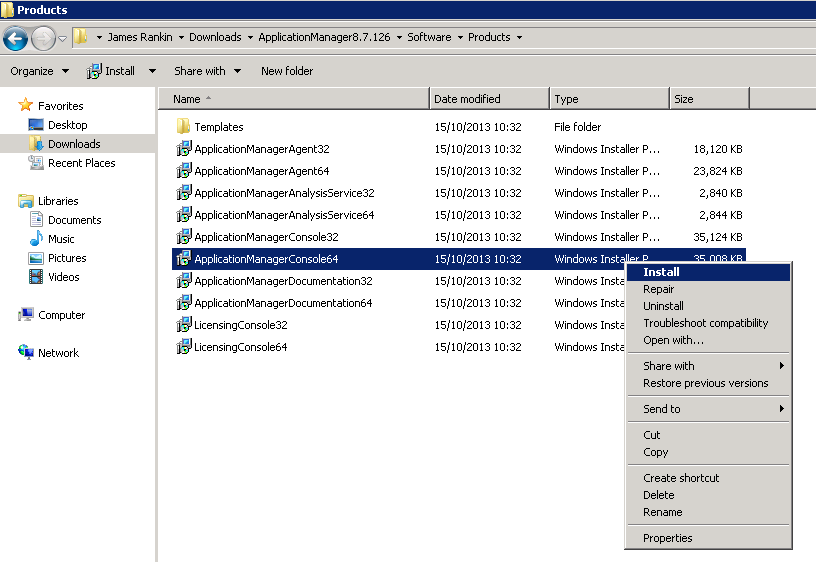Viewport: 816px width, 562px height.
Task: Select ApplicationManagerAgent32 installer icon
Action: coord(183,149)
